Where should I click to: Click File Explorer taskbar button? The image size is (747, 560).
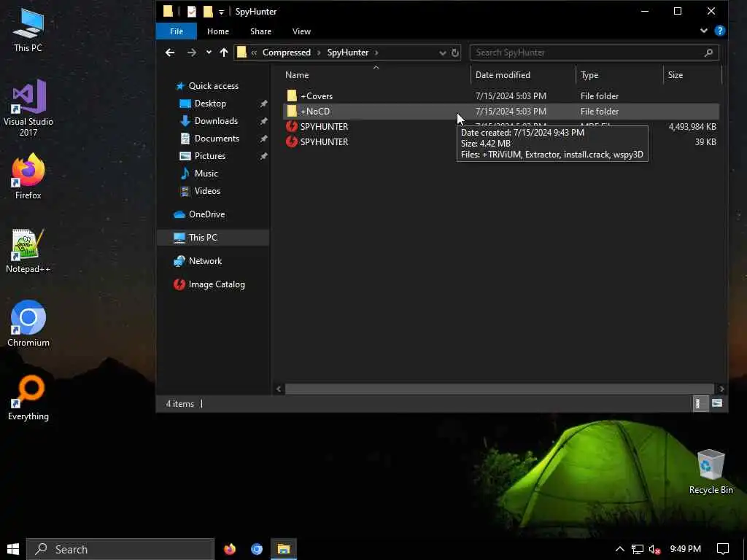click(x=284, y=549)
